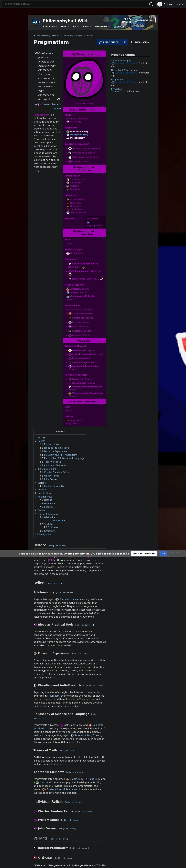Click 'and 6 more' categories link
Screen dimensions: 186x868
(x=88, y=35)
